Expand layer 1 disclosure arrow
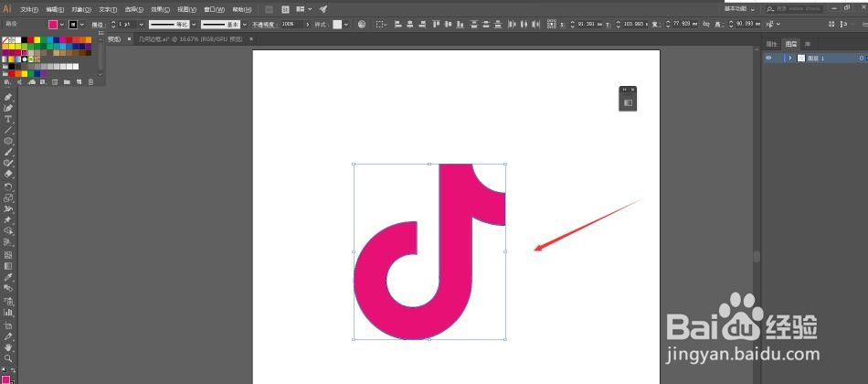Viewport: 868px width, 384px height. 790,59
